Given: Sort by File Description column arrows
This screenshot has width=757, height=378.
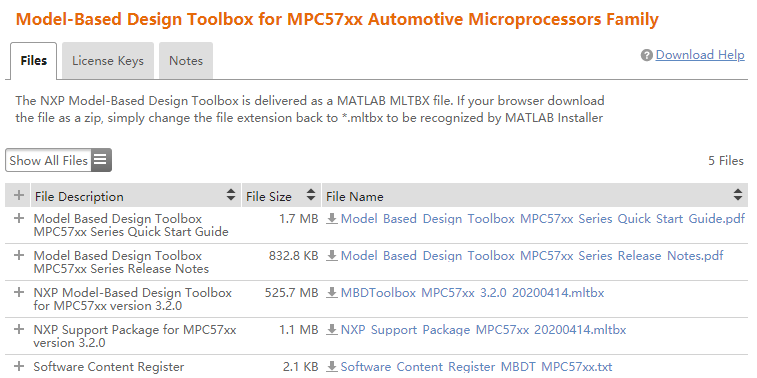Looking at the screenshot, I should (x=231, y=196).
